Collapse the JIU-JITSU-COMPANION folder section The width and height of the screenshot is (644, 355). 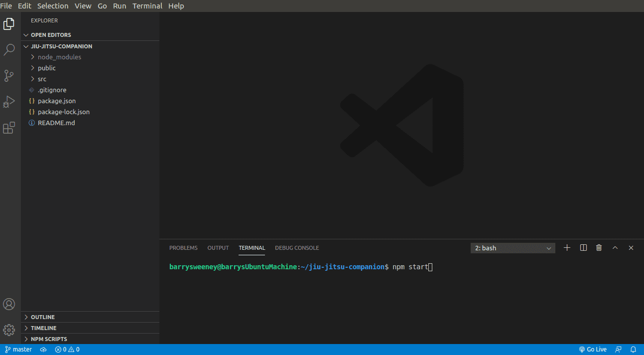click(90, 46)
